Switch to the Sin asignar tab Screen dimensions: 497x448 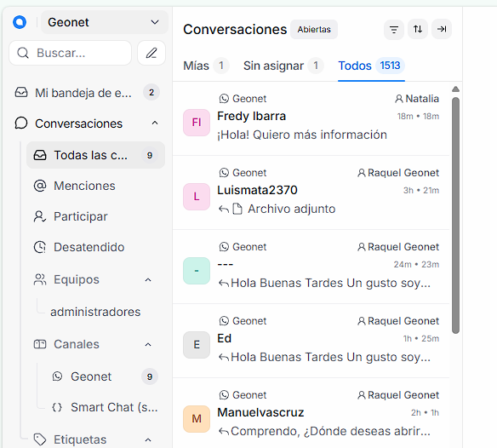pos(283,66)
